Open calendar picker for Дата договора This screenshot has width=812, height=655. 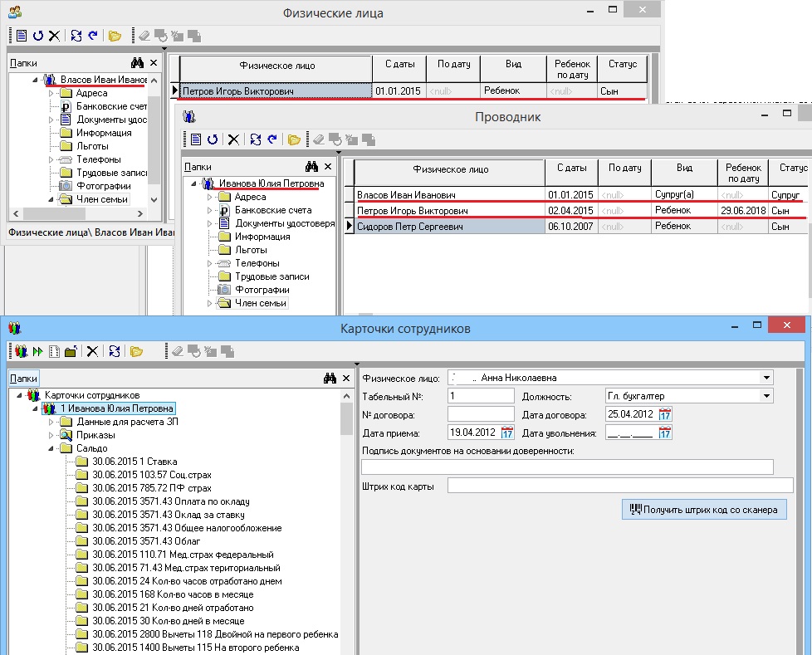coord(665,414)
